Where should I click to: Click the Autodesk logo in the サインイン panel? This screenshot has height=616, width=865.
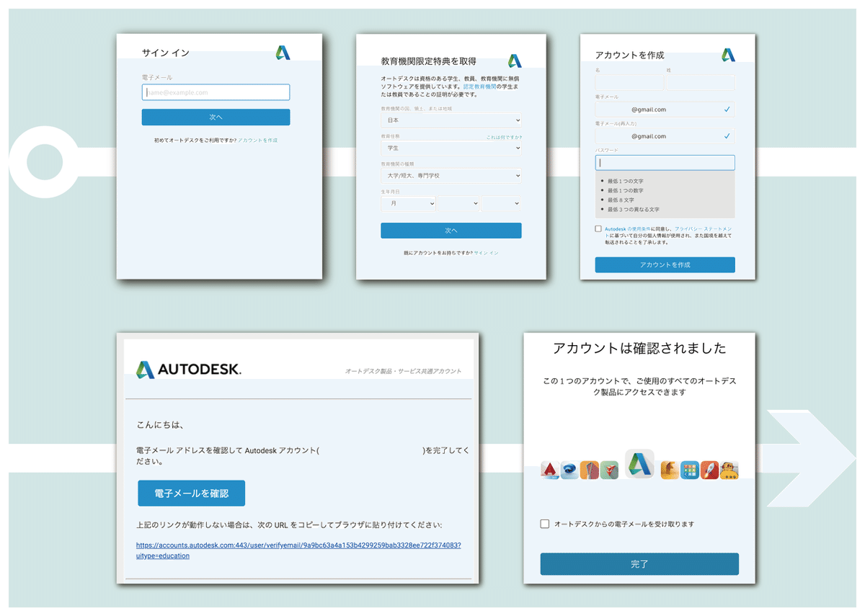(283, 53)
